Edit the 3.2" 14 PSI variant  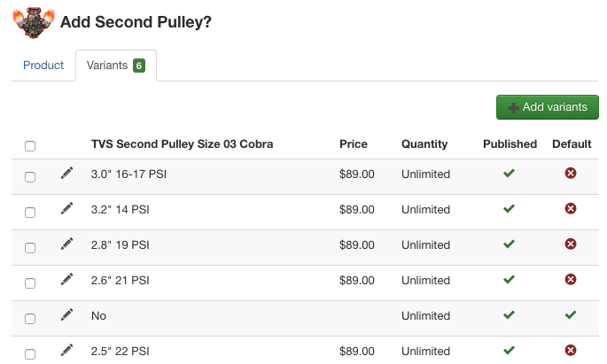(x=66, y=209)
